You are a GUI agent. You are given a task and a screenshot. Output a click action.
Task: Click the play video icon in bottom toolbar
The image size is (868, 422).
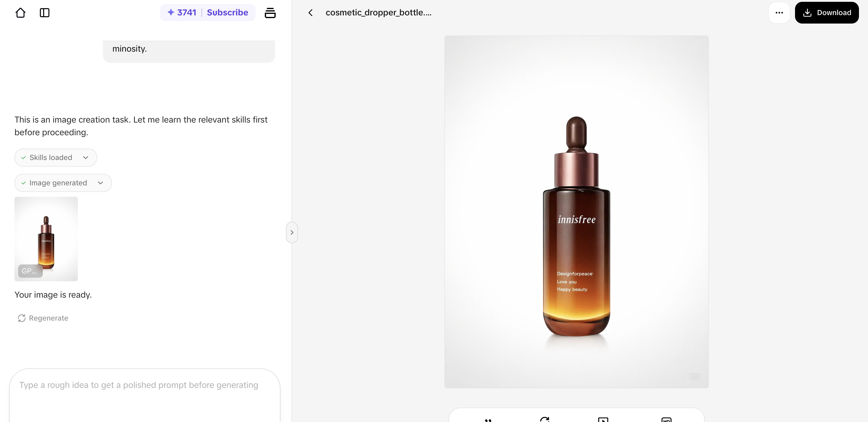pos(603,419)
